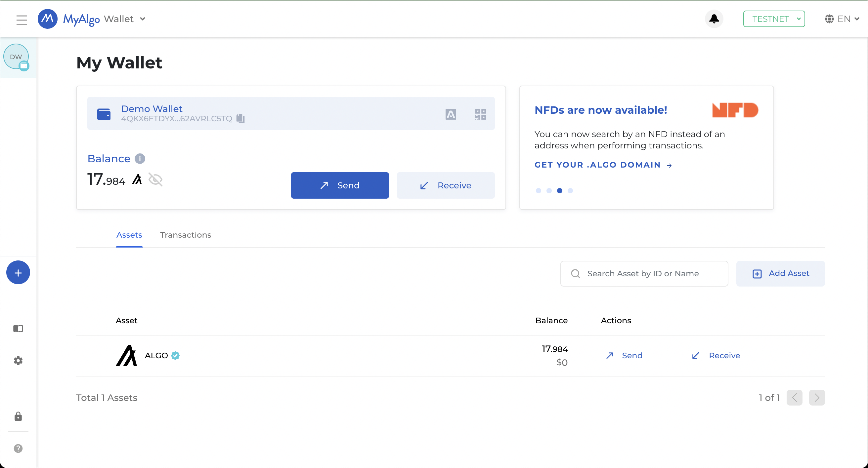Click the Add Asset button
Screen dimensions: 868x468
[x=780, y=274]
